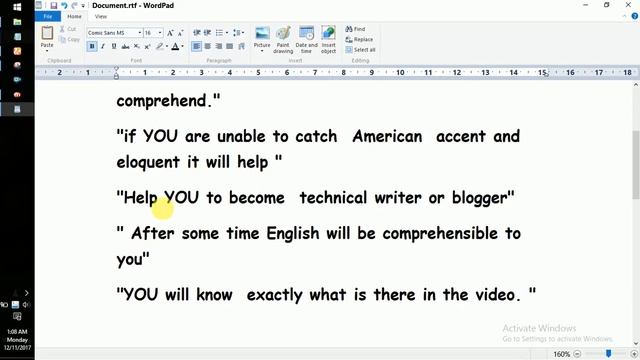Redo the last action
This screenshot has height=360, width=640.
tap(74, 6)
